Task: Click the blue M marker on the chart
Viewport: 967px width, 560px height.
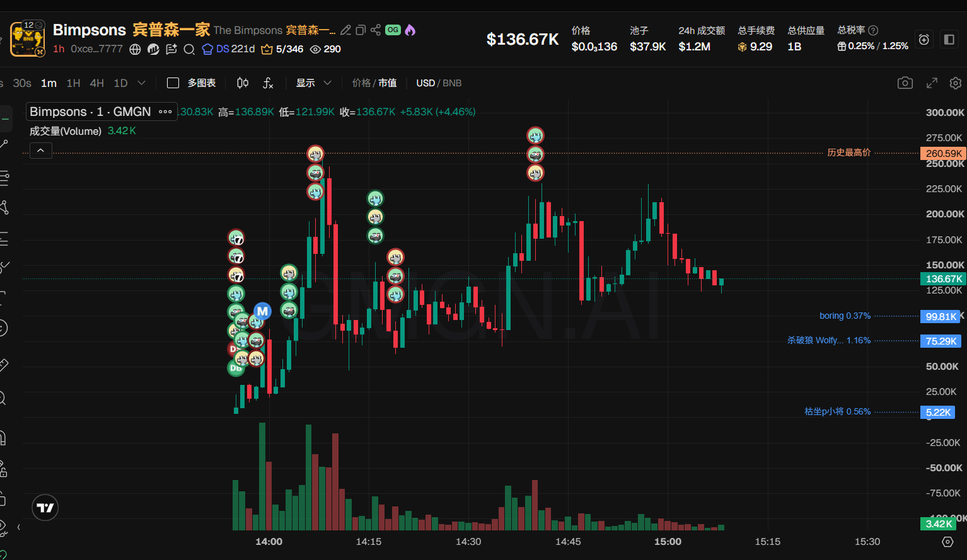Action: point(262,311)
